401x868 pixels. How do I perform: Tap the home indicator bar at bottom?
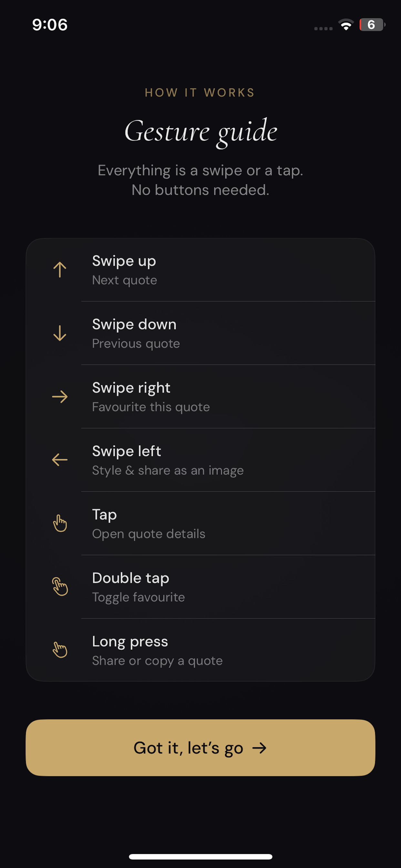coord(200,857)
